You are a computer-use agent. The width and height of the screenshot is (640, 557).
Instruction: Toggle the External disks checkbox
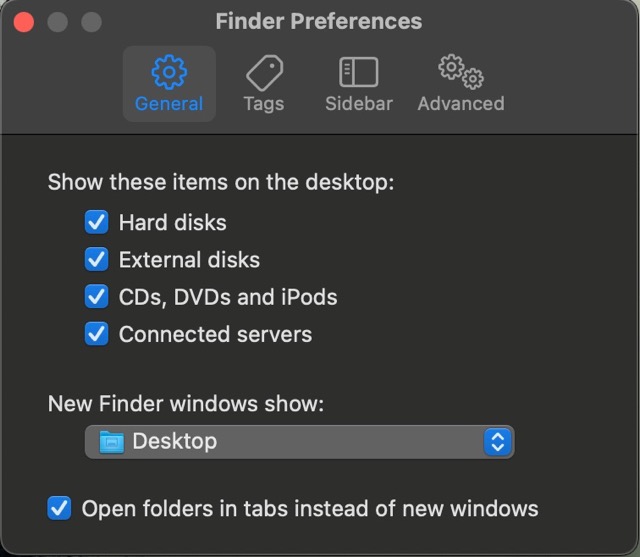(x=97, y=260)
